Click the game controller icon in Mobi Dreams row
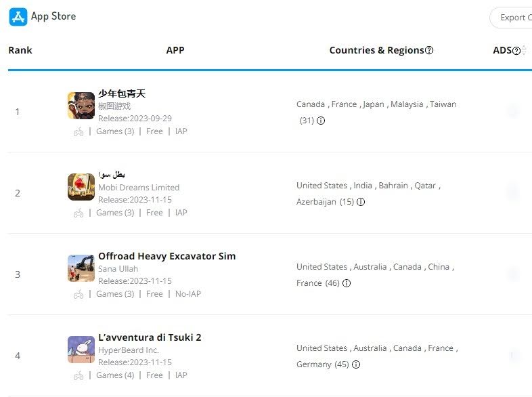Viewport: 532px width, 397px height. pos(79,213)
